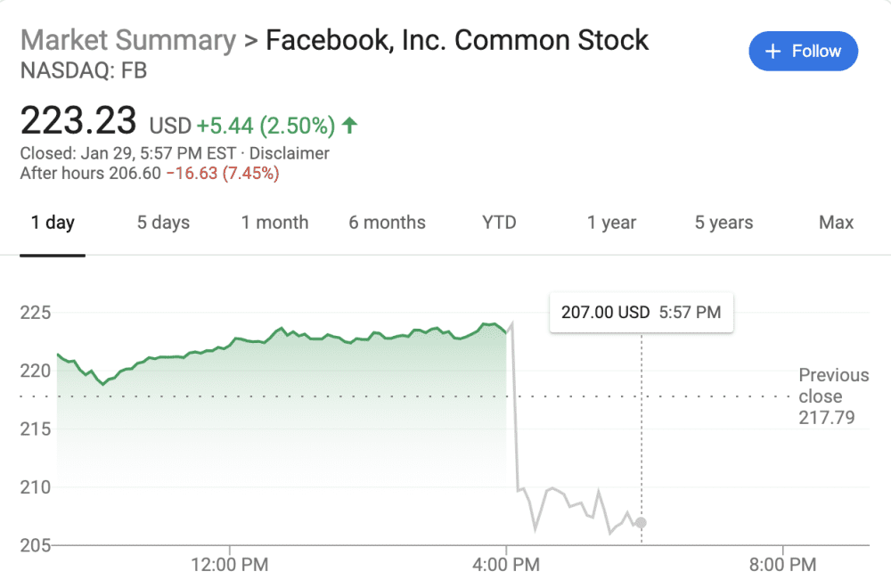891x588 pixels.
Task: Click the 12:00 PM axis label
Action: click(x=230, y=564)
